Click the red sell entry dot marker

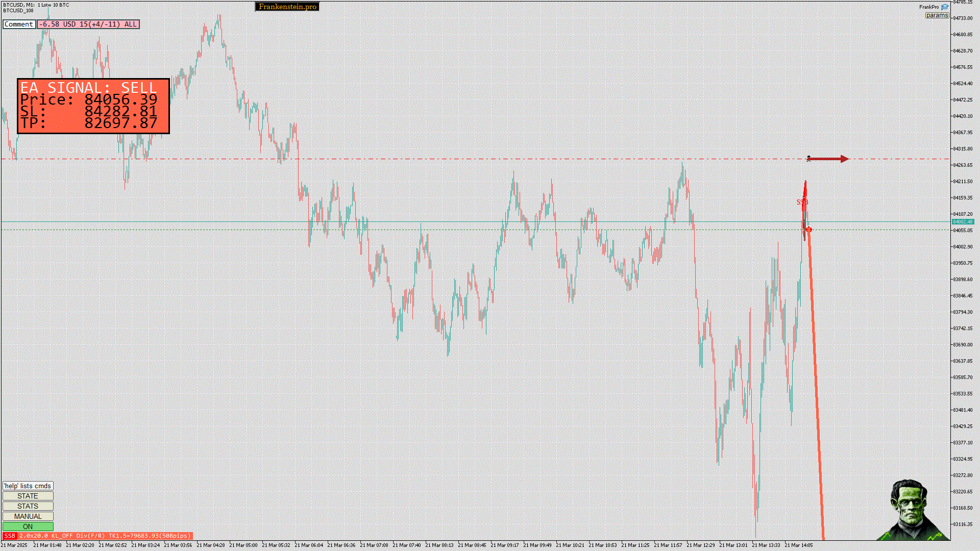809,230
